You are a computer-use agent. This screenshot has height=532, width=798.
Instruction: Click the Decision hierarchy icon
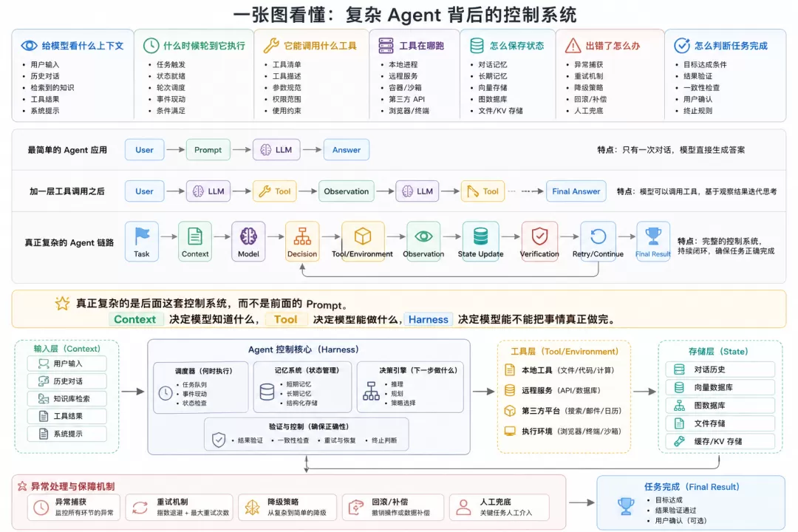pyautogui.click(x=302, y=236)
